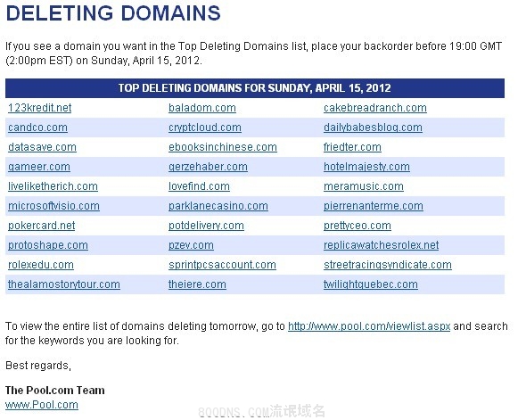Open replicawatchesrolex.net link
Image resolution: width=526 pixels, height=420 pixels.
[x=381, y=245]
